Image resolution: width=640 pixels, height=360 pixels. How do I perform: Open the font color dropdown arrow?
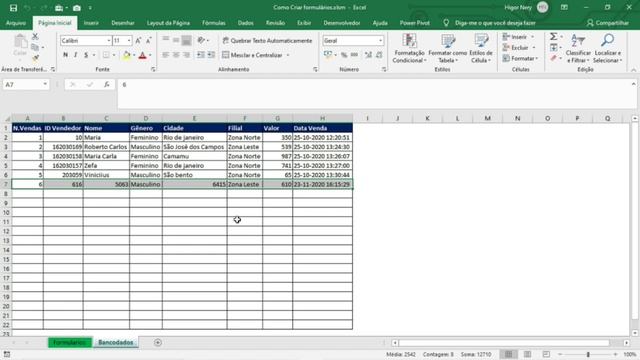click(x=150, y=55)
